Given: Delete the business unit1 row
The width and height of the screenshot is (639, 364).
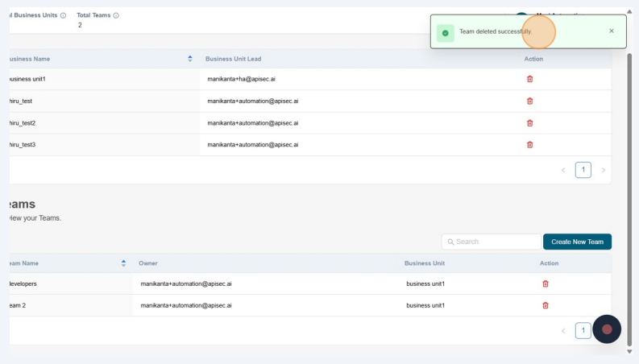Looking at the screenshot, I should (529, 79).
